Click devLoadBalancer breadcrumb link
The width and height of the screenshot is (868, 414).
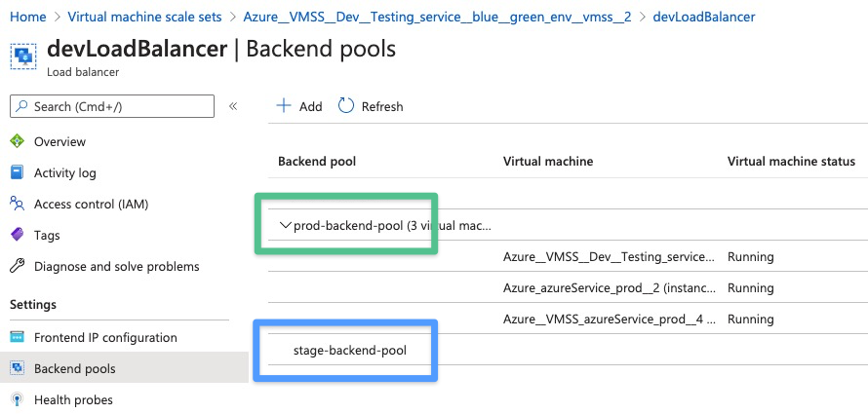(704, 18)
